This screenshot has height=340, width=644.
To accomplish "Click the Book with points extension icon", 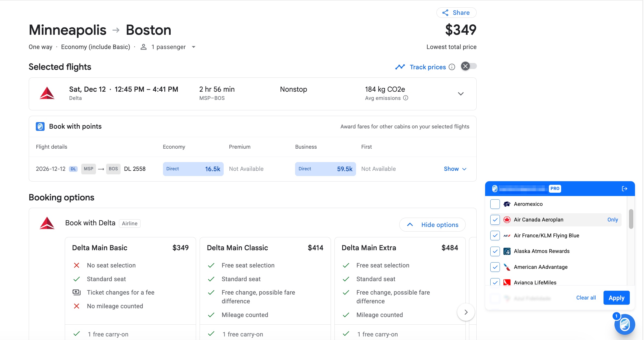I will tap(40, 126).
